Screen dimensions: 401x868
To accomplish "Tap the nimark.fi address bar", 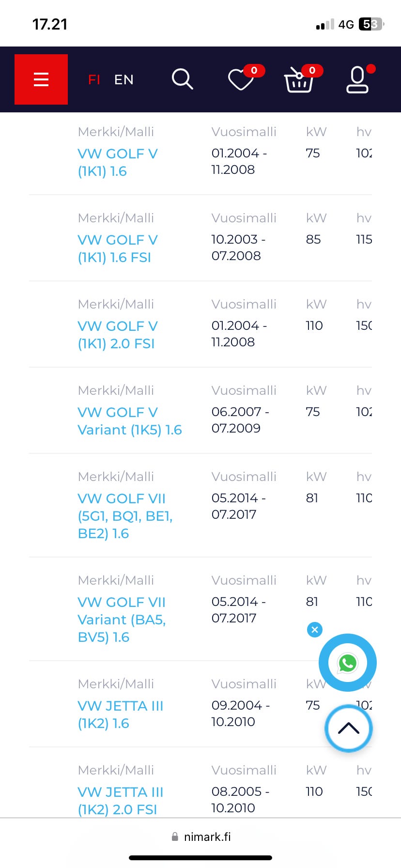I will (201, 837).
